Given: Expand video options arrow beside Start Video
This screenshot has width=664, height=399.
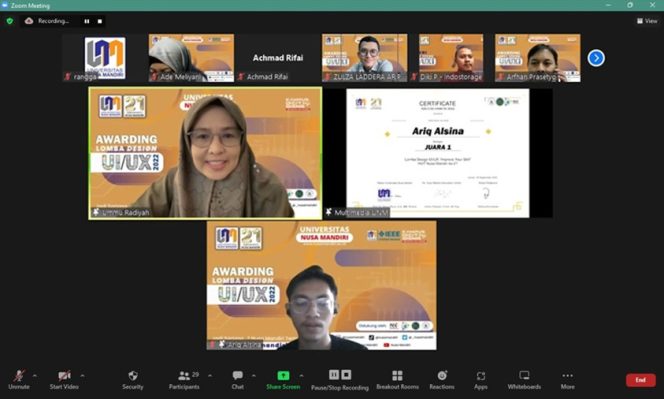Looking at the screenshot, I should point(83,375).
